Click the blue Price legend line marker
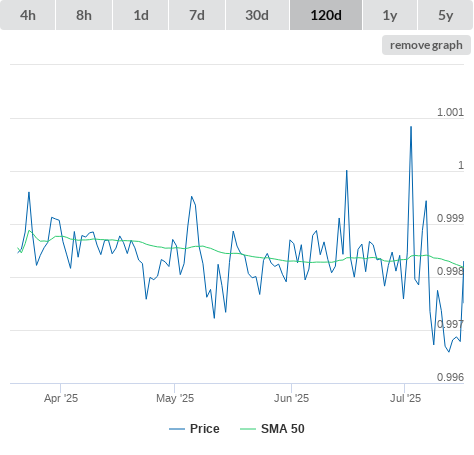Viewport: 474px width, 455px height. [x=177, y=429]
